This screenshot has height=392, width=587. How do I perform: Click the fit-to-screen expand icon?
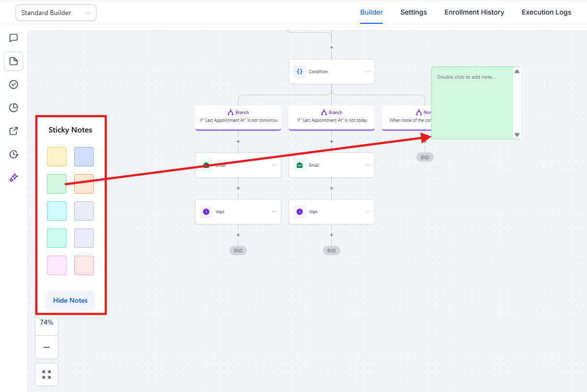(47, 375)
